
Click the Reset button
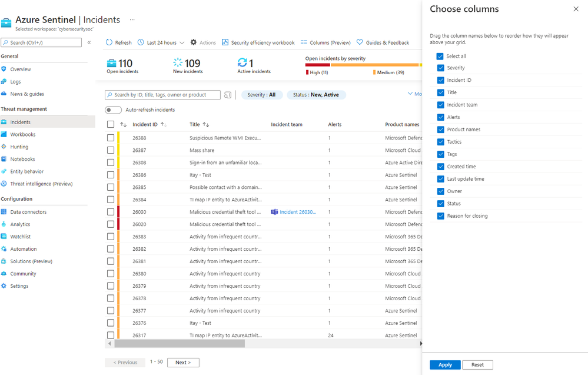[x=477, y=365]
